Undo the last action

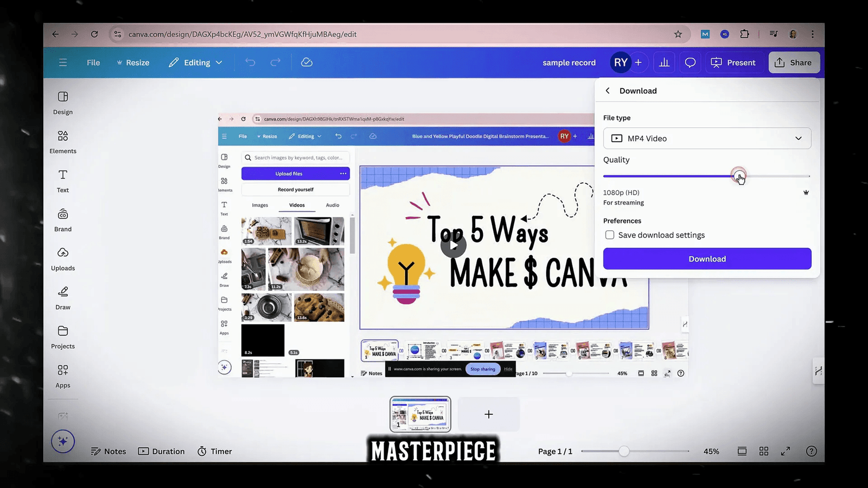(x=250, y=62)
